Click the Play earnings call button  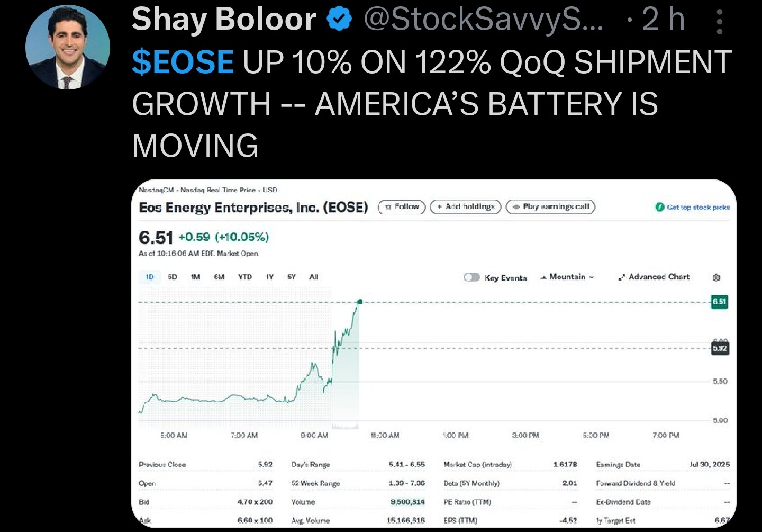550,207
